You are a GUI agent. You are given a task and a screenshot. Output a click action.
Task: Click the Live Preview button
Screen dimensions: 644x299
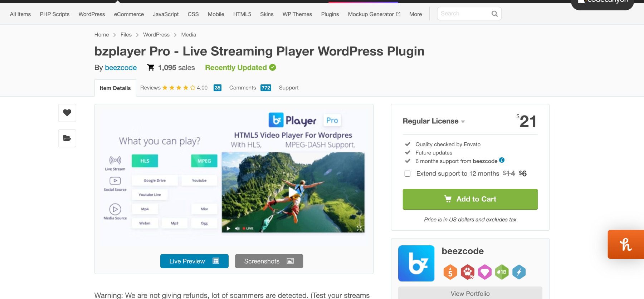[194, 261]
